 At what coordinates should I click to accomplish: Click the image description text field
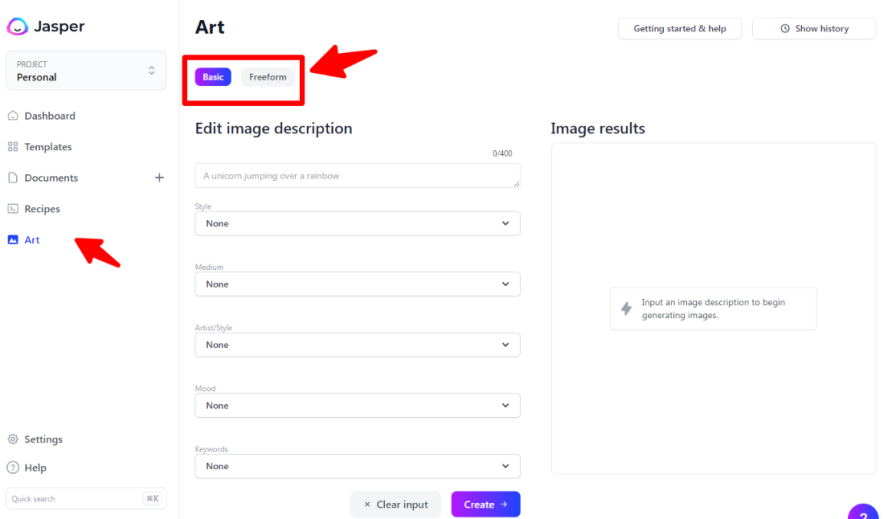[357, 176]
